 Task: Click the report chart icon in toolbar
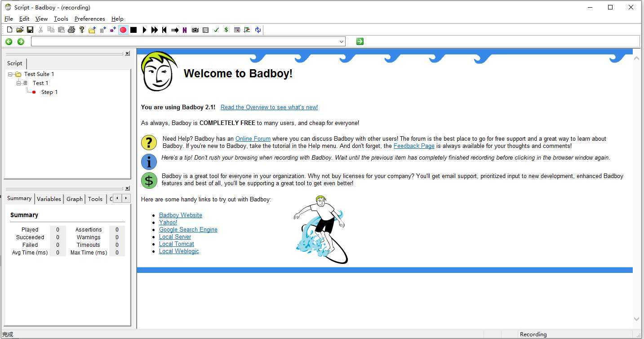pyautogui.click(x=247, y=30)
